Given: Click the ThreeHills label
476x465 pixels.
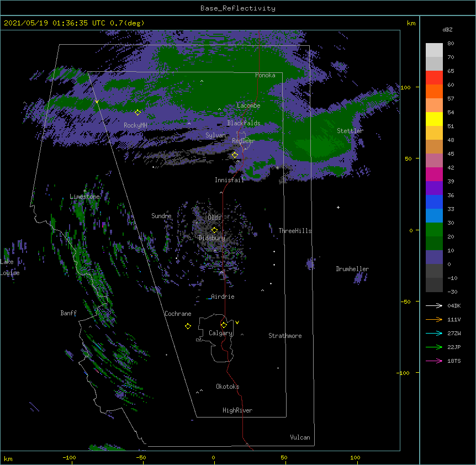Looking at the screenshot, I should (295, 231).
